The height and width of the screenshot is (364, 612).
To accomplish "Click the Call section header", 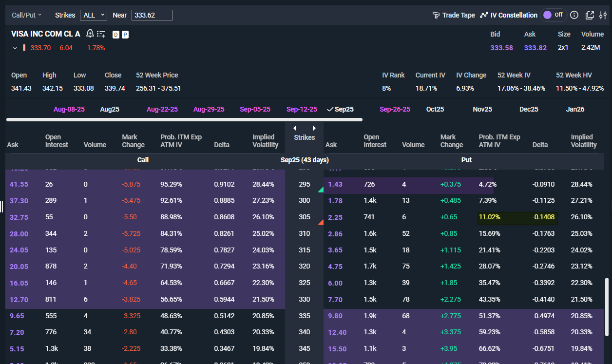I will (143, 160).
